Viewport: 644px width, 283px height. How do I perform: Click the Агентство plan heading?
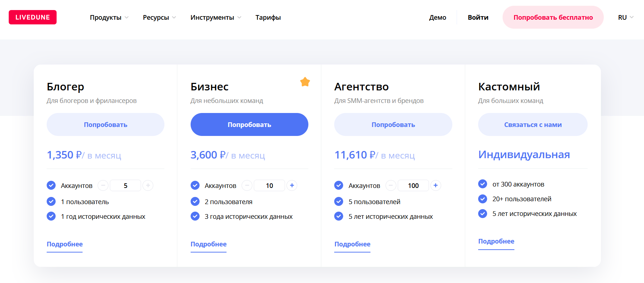[361, 87]
